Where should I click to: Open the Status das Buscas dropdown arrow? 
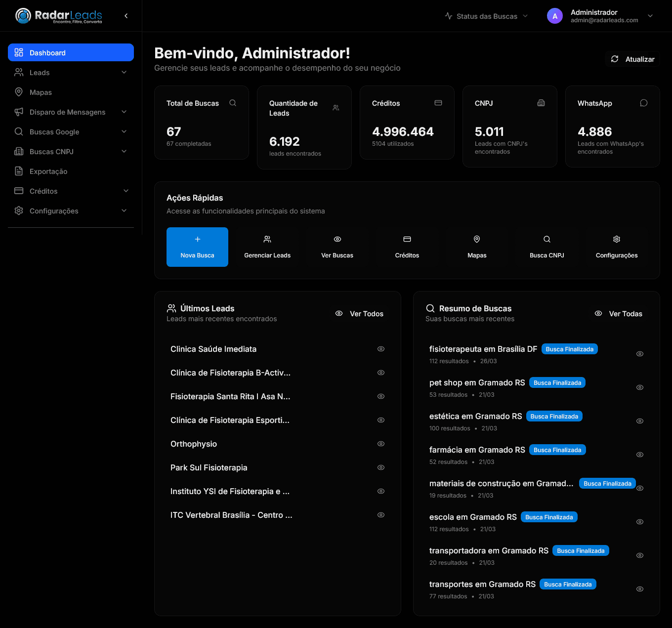pos(525,16)
